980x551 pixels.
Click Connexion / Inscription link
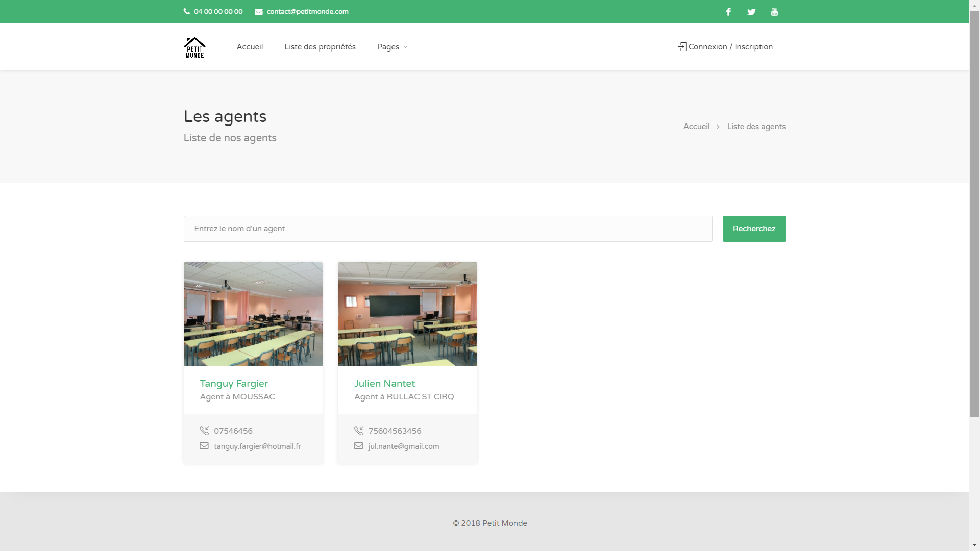(x=730, y=47)
